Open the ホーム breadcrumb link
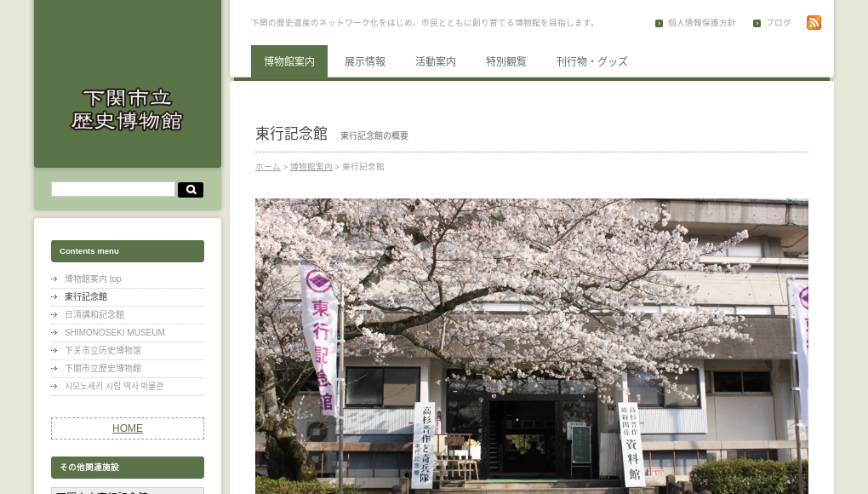Viewport: 868px width, 494px height. click(x=267, y=167)
